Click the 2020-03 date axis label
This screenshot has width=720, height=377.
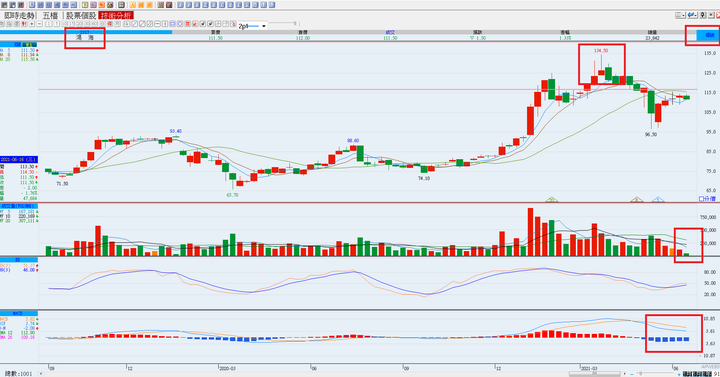tap(227, 369)
